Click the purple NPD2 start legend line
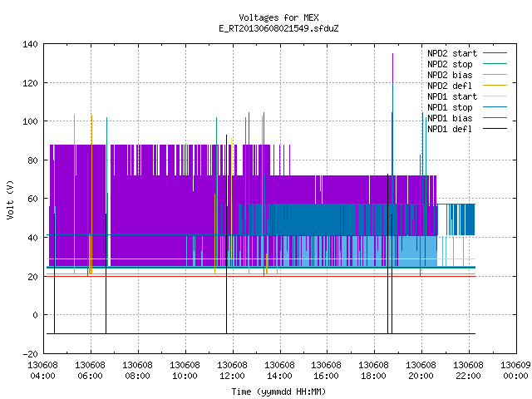Screen dimensions: 532x399 coord(495,53)
